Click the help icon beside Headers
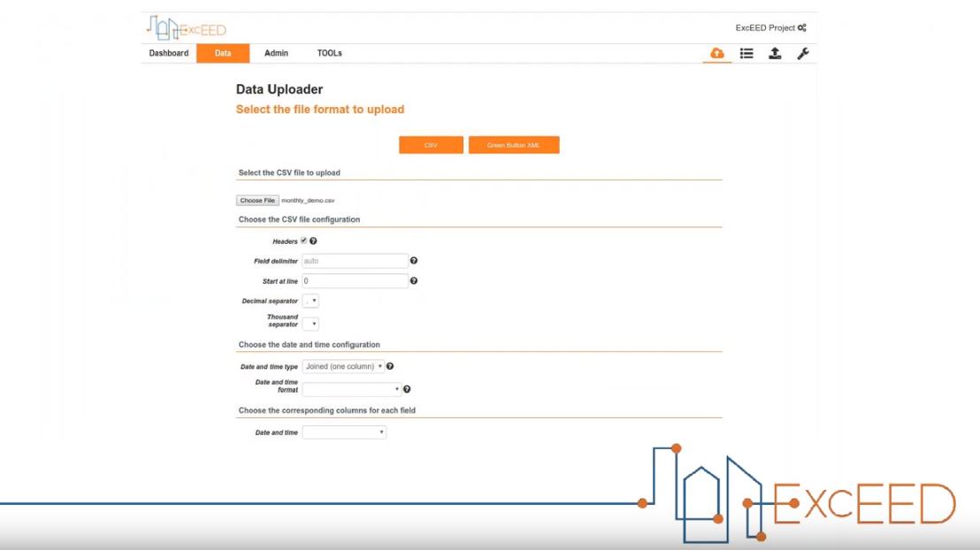Screen dimensions: 980x550 (313, 241)
